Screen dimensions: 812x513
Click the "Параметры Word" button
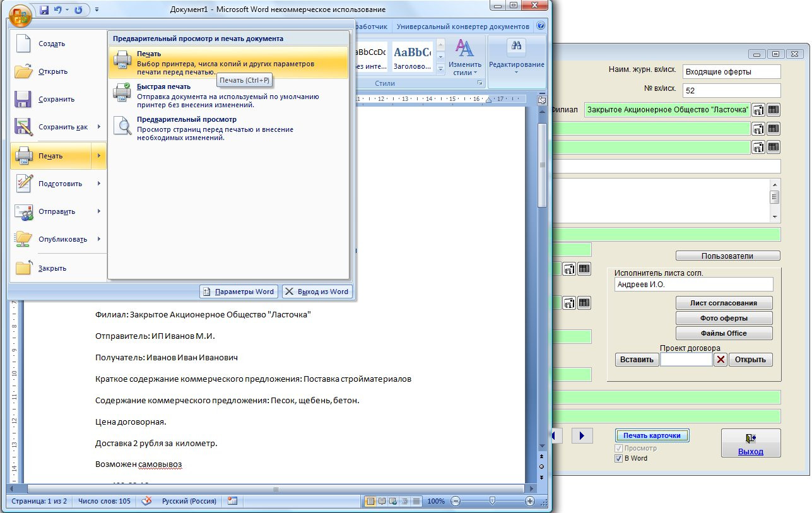(x=239, y=292)
